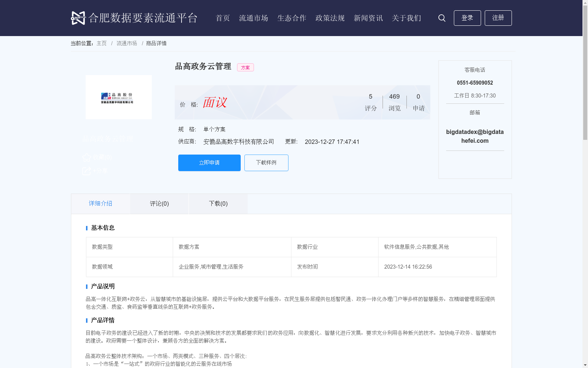Click the 立即申请 apply button
This screenshot has width=588, height=368.
pyautogui.click(x=209, y=163)
